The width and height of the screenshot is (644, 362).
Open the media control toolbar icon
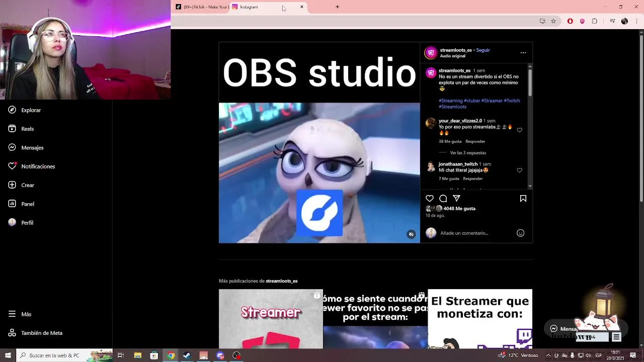[x=612, y=21]
